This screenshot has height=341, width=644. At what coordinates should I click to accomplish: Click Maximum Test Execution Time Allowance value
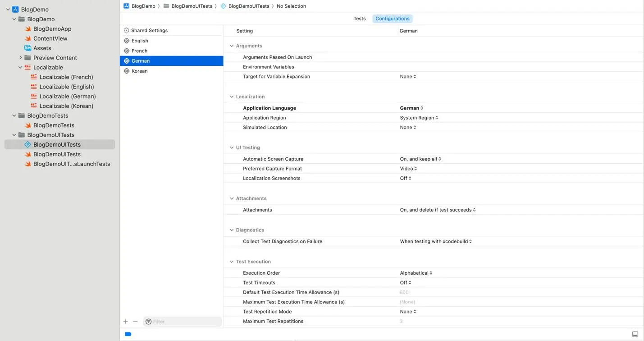tap(407, 302)
